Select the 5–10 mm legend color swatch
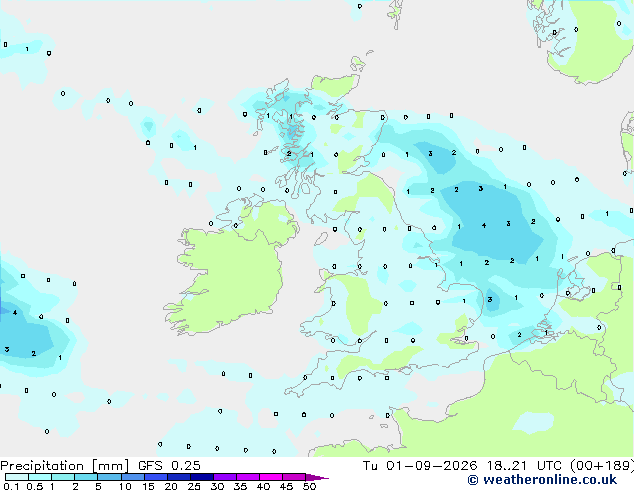Viewport: 634px width, 490px height. tap(110, 477)
